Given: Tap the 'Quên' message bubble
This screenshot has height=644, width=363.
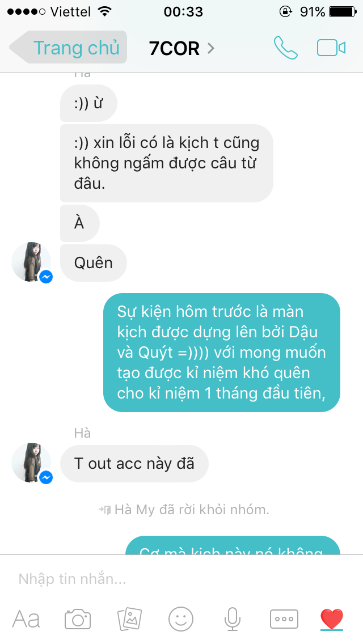Looking at the screenshot, I should 94,263.
